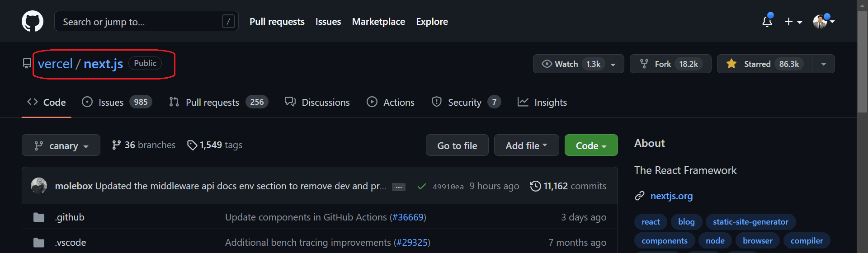Focus the Search or jump to field
868x253 pixels.
coord(146,21)
